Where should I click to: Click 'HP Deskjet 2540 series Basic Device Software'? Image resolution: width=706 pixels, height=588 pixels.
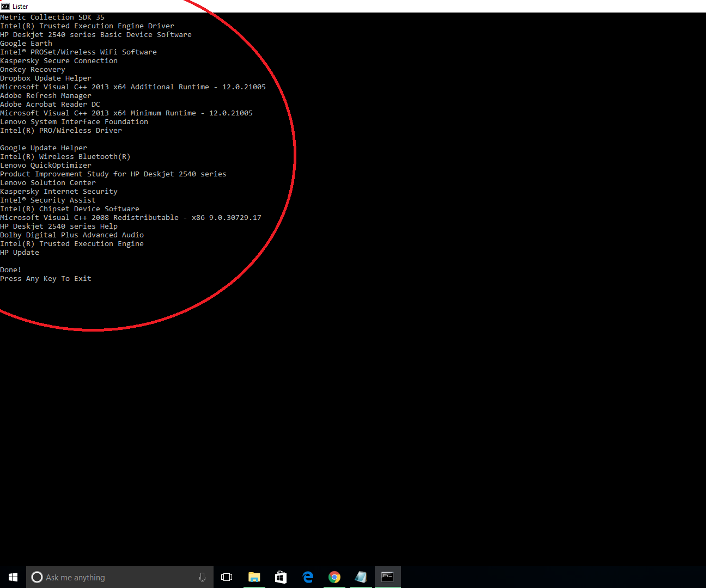[96, 35]
